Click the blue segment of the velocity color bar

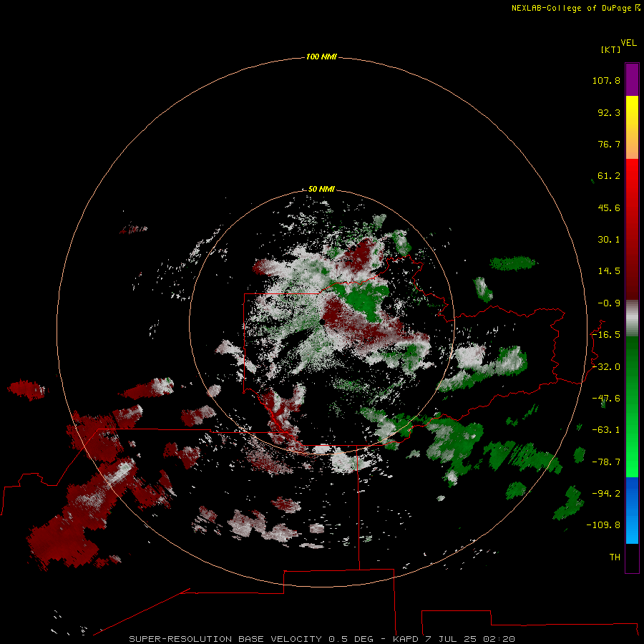pyautogui.click(x=632, y=510)
